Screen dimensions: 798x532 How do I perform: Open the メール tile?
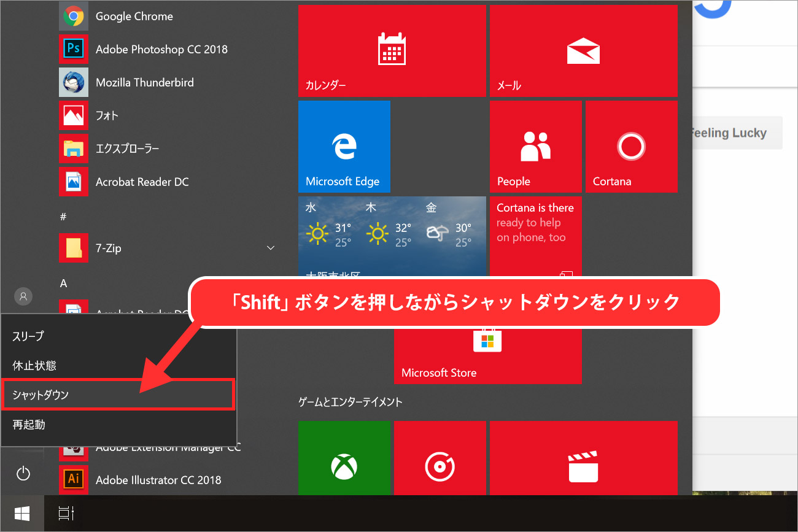[x=584, y=51]
